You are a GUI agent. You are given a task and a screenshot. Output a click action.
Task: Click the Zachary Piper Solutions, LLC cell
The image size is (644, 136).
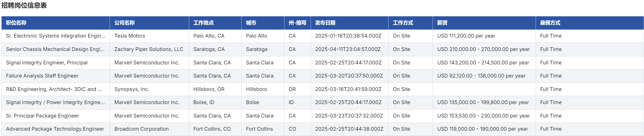point(149,49)
